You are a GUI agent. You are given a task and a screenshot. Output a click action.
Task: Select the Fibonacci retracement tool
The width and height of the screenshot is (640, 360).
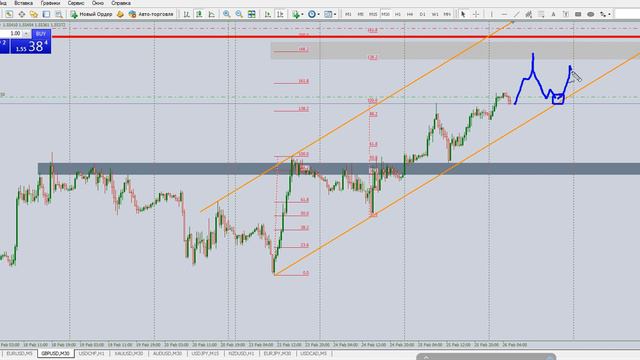541,14
